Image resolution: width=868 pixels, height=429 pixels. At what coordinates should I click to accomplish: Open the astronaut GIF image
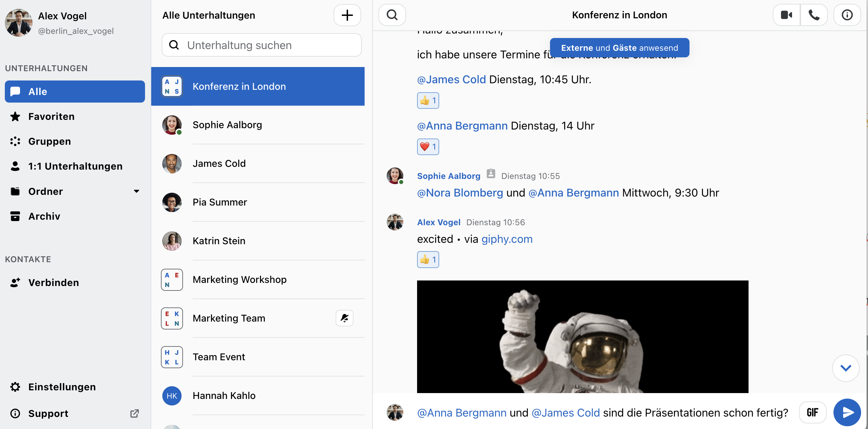tap(582, 336)
